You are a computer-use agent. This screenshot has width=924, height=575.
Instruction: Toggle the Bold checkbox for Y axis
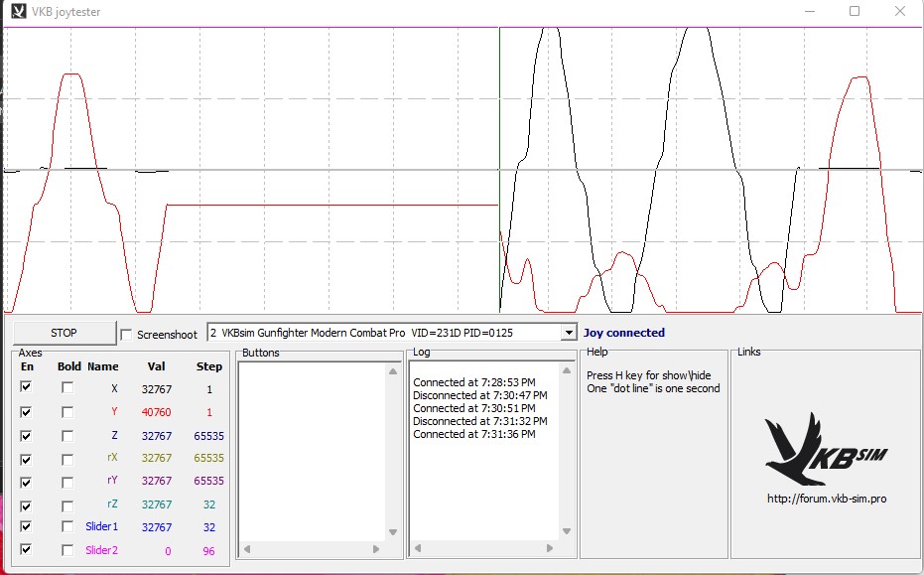[67, 412]
